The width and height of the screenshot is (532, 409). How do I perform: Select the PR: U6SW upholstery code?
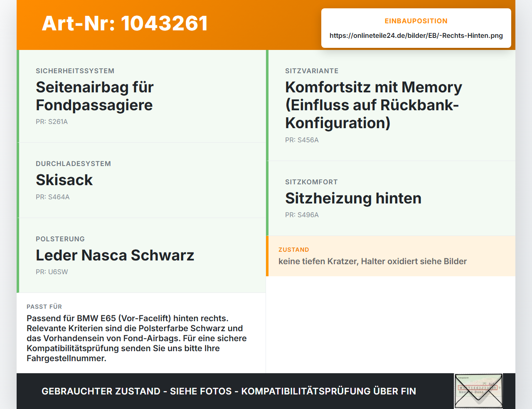pos(52,272)
